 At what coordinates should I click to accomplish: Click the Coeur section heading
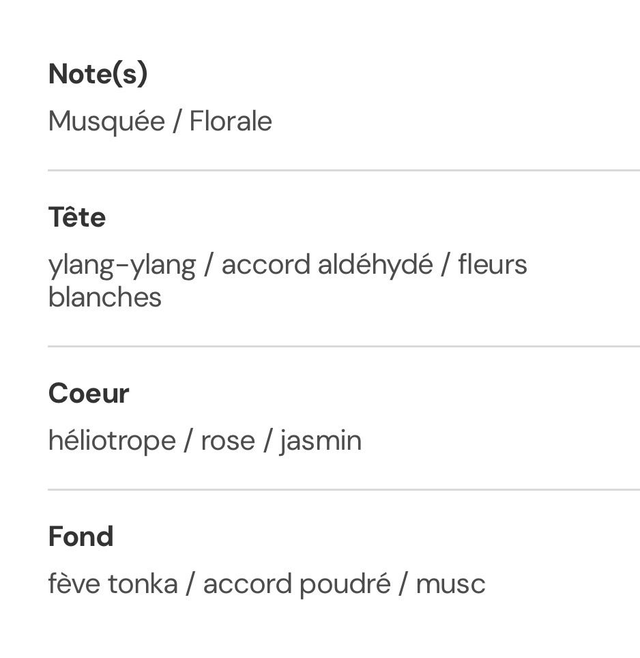click(x=89, y=393)
